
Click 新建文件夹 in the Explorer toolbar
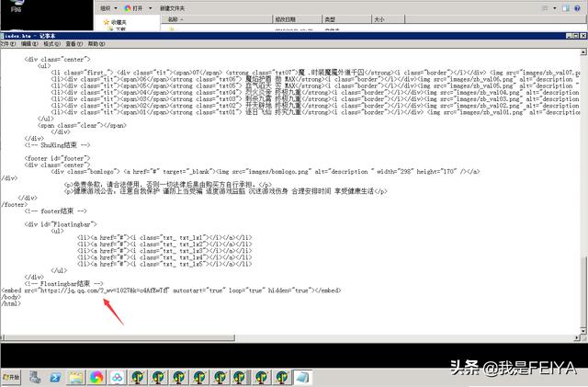pos(172,8)
